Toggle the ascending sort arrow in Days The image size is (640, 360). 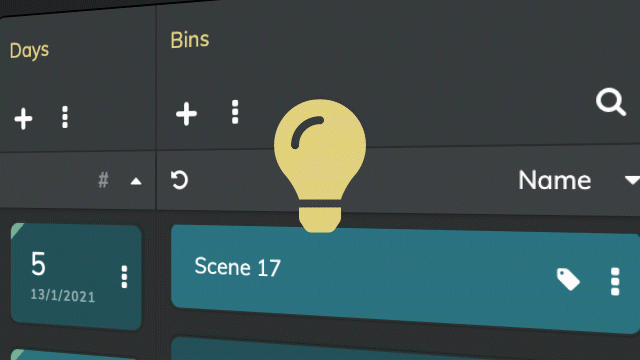pyautogui.click(x=136, y=181)
